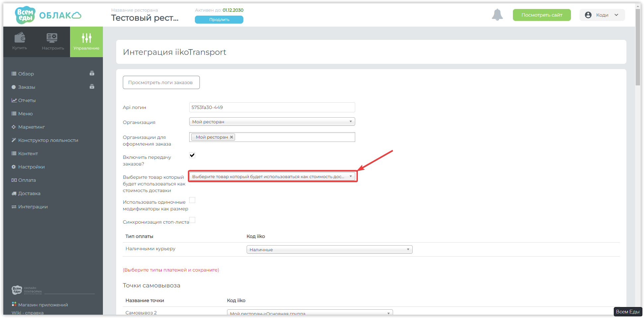
Task: Click the Точки самовывоза heading
Action: tap(152, 285)
